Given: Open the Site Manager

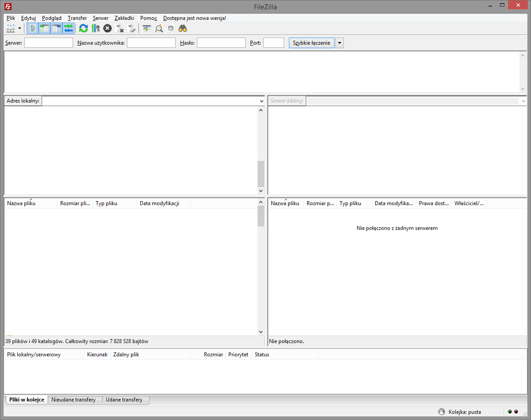Looking at the screenshot, I should click(x=10, y=28).
